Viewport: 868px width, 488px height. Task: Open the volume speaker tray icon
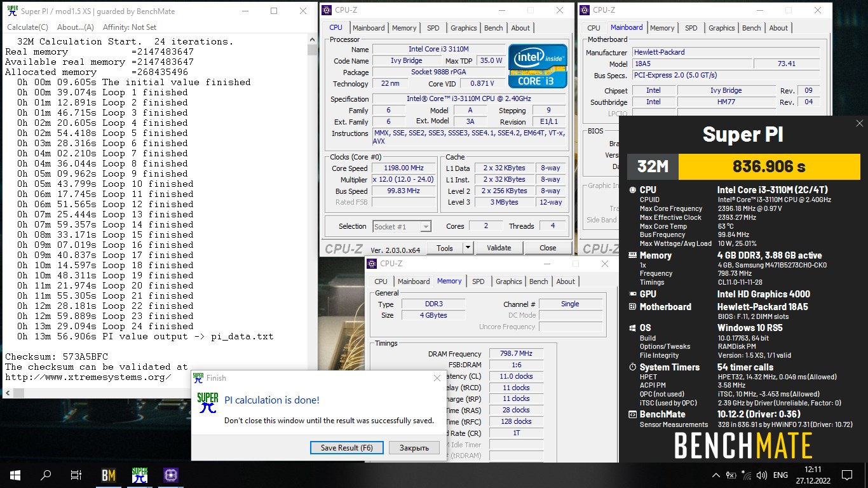761,475
